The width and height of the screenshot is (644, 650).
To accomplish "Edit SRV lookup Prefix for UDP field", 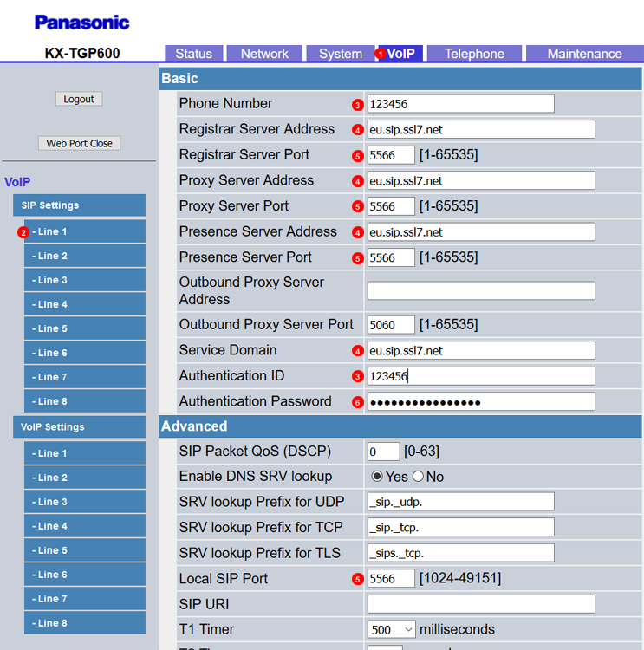I will click(x=461, y=502).
